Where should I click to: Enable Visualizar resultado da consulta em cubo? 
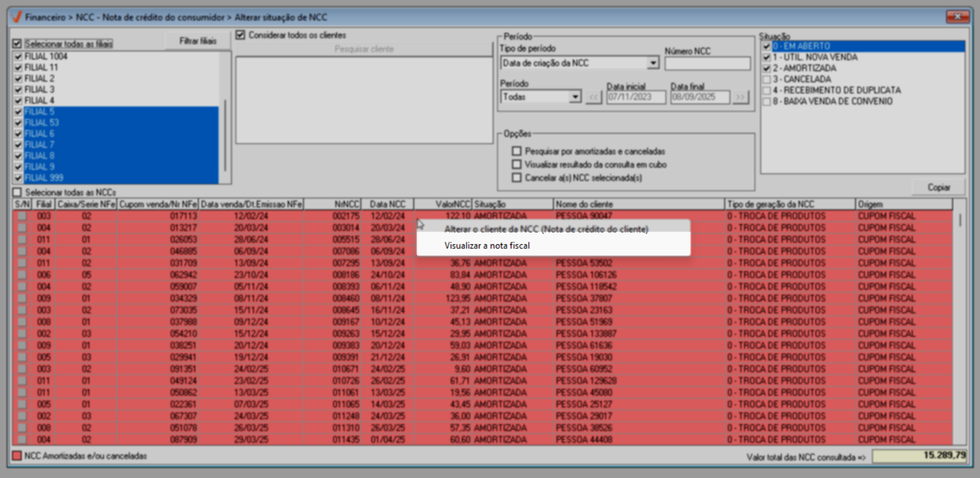click(x=516, y=164)
